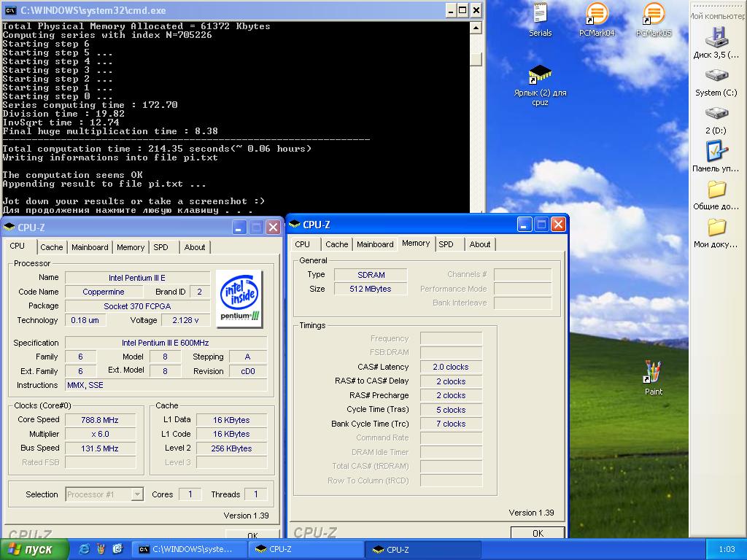Click the Instructions MMX, SSE field
Image resolution: width=747 pixels, height=560 pixels.
(166, 385)
